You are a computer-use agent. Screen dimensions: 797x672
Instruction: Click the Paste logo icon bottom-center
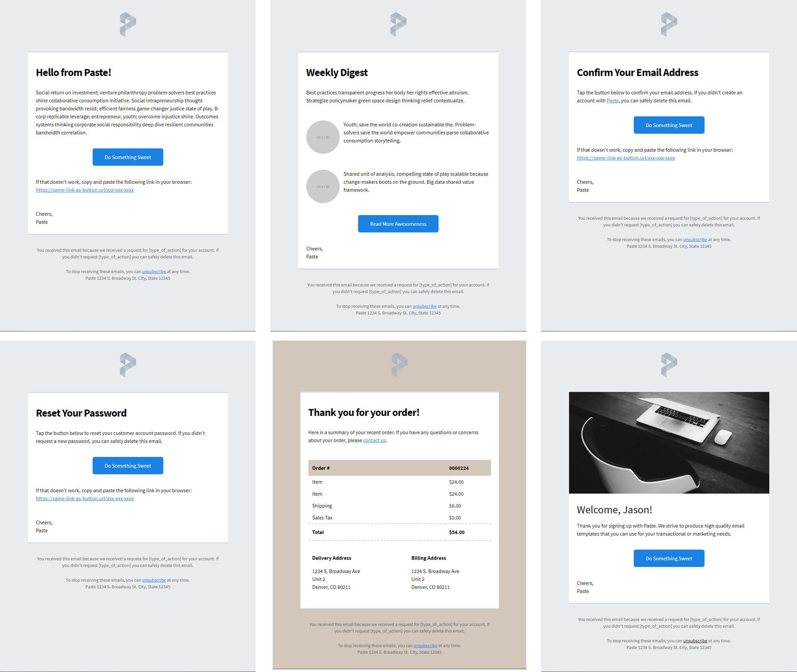click(x=398, y=365)
